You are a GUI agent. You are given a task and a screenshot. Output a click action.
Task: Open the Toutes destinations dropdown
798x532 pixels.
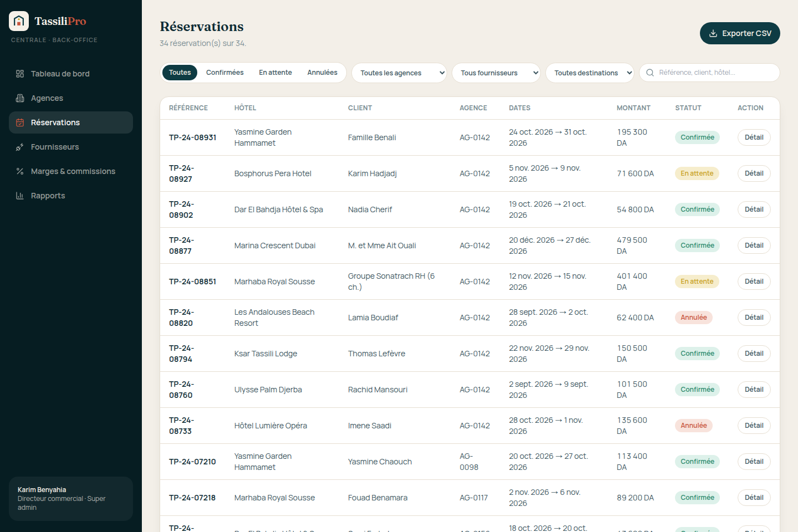point(590,73)
